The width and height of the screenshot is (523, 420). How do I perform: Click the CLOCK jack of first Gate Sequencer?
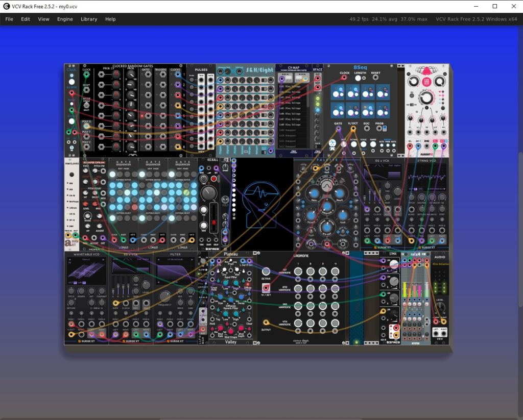114,240
